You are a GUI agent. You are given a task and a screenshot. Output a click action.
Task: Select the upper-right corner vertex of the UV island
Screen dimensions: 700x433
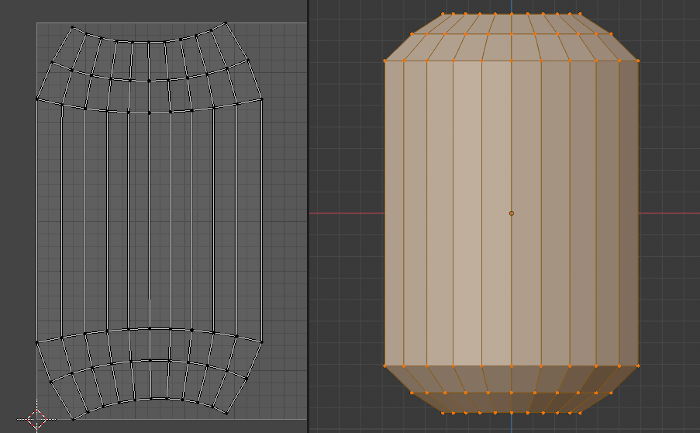coord(225,23)
